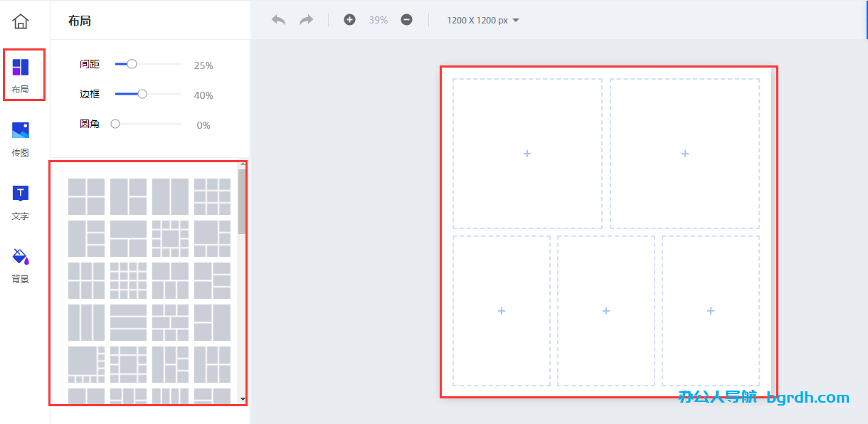Click the undo arrow in toolbar

tap(278, 20)
